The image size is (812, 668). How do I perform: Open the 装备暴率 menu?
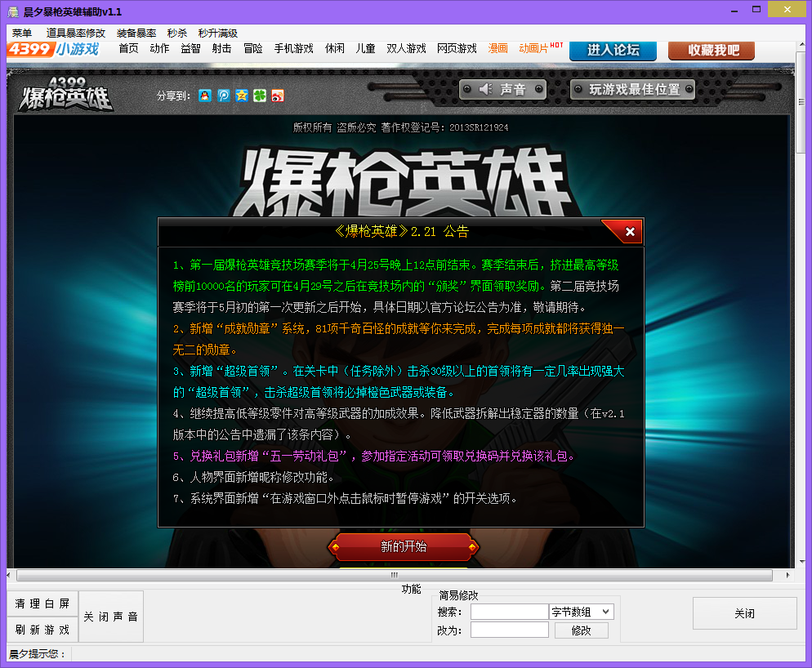(x=136, y=33)
